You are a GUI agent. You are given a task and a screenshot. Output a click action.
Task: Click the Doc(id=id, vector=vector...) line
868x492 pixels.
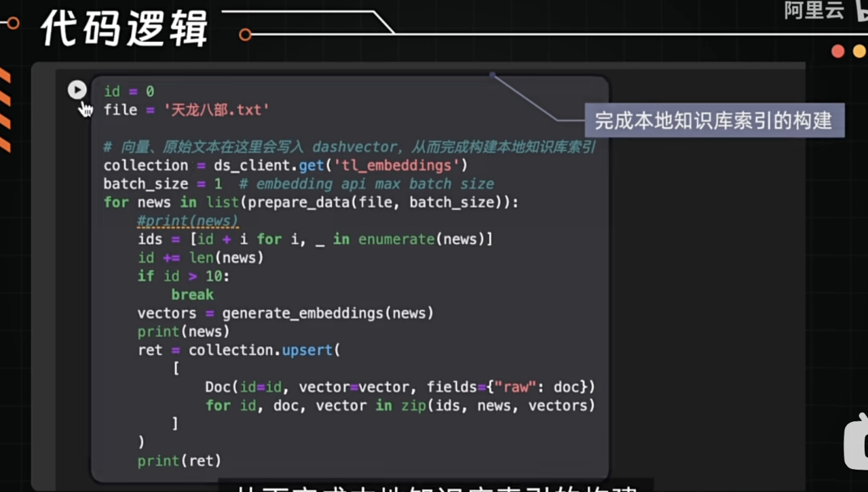[400, 387]
